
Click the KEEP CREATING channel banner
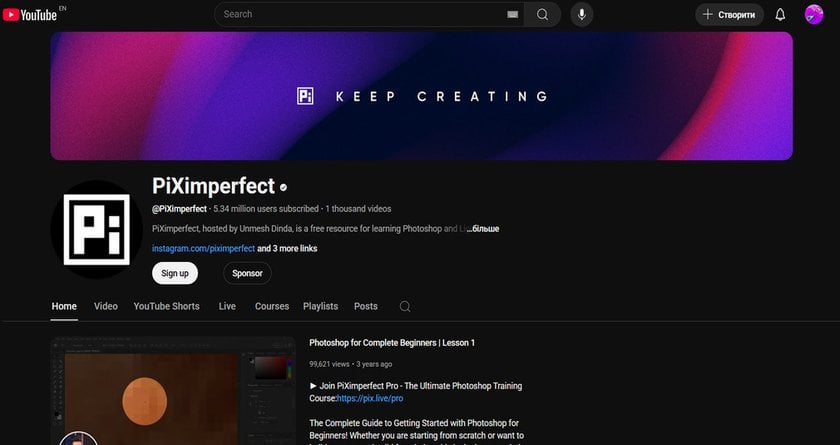coord(422,96)
